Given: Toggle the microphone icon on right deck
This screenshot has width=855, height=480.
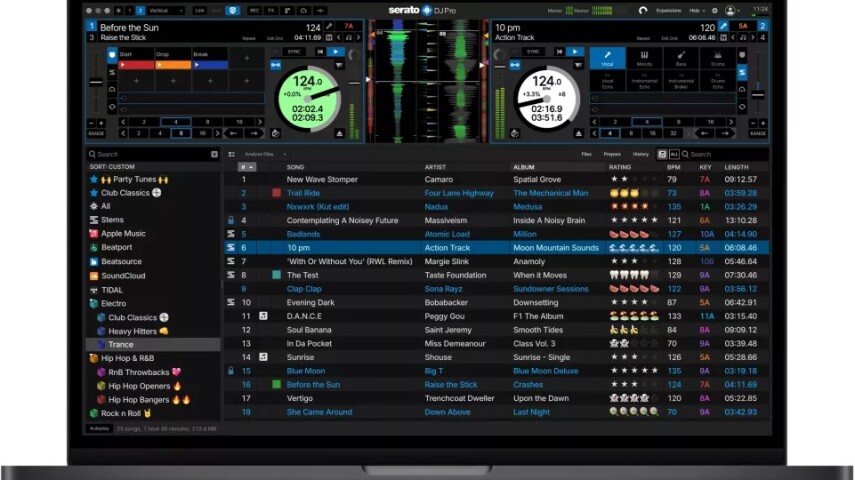Looking at the screenshot, I should [724, 26].
